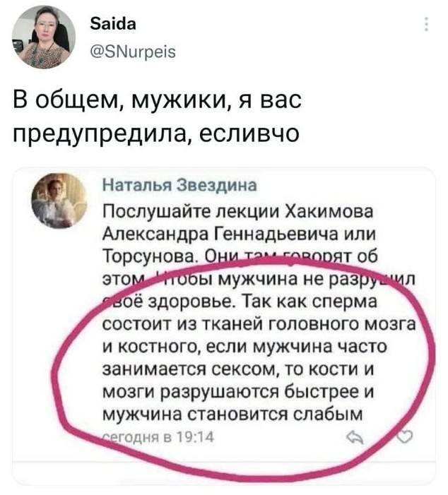
Task: Click the line Александра Геннадьевича или
Action: point(239,234)
